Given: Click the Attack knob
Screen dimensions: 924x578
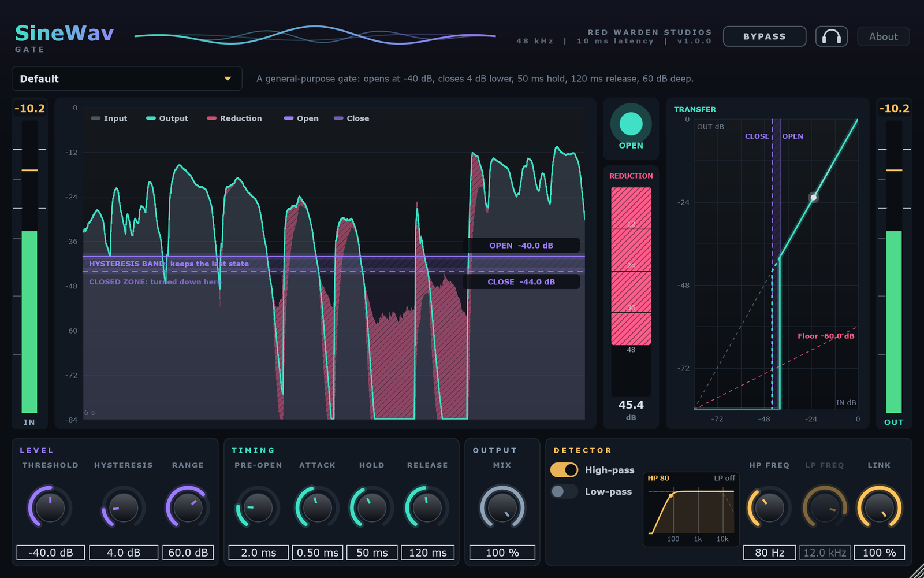Looking at the screenshot, I should point(318,507).
